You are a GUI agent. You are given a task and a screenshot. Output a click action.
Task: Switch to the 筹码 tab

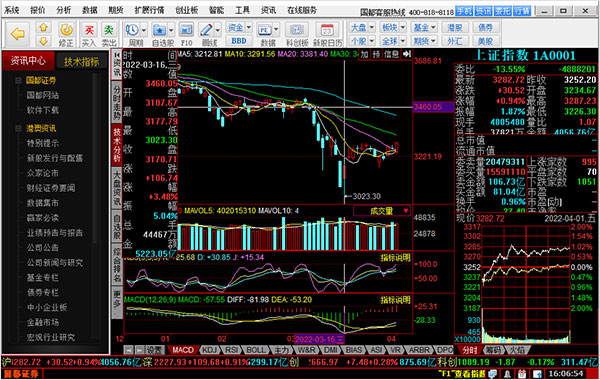coord(493,350)
